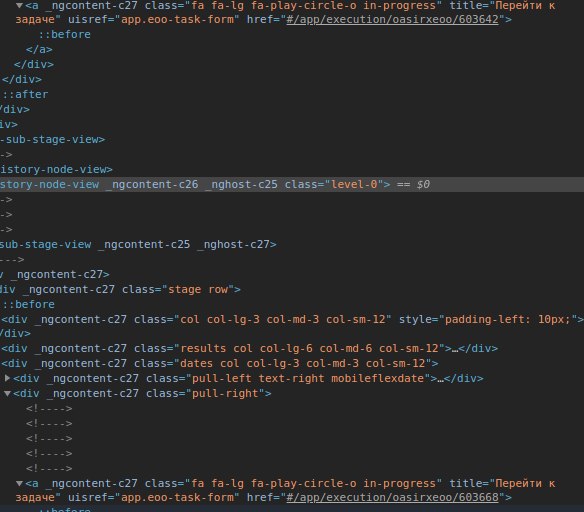
Task: Select the closing istory-node-view> tag line
Action: [56, 169]
